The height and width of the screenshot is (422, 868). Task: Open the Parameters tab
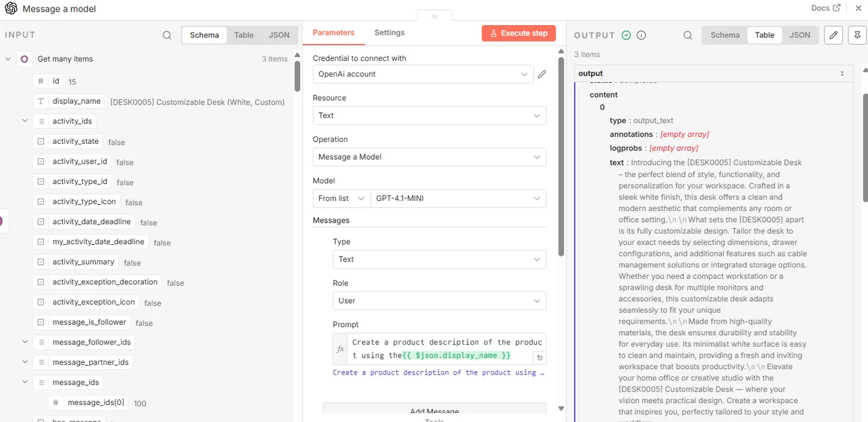pos(333,33)
